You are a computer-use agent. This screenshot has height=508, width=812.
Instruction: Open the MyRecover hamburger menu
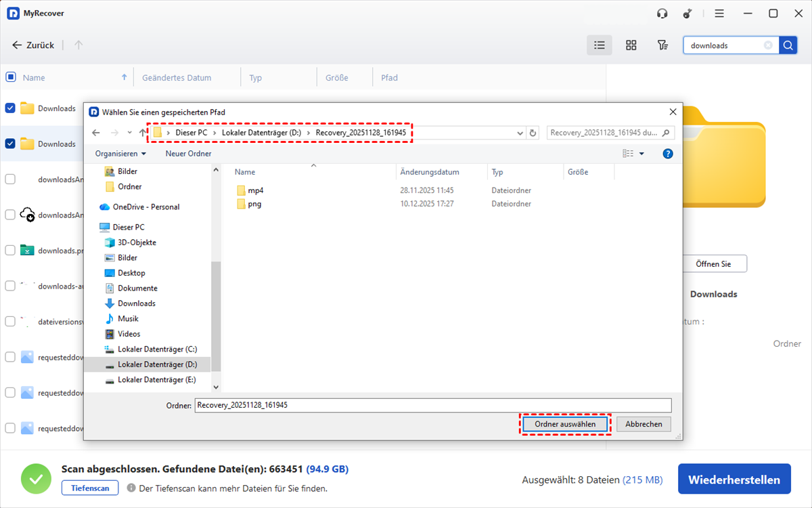(719, 14)
